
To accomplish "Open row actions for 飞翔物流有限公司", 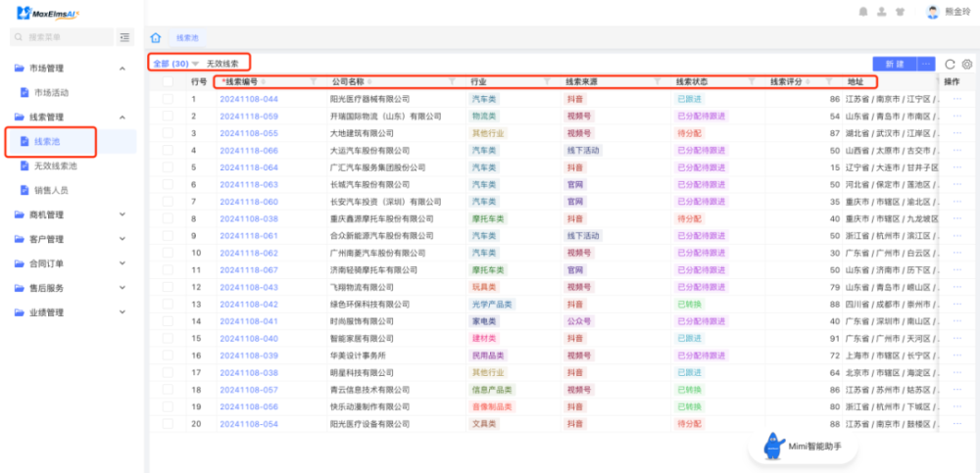I will (956, 287).
